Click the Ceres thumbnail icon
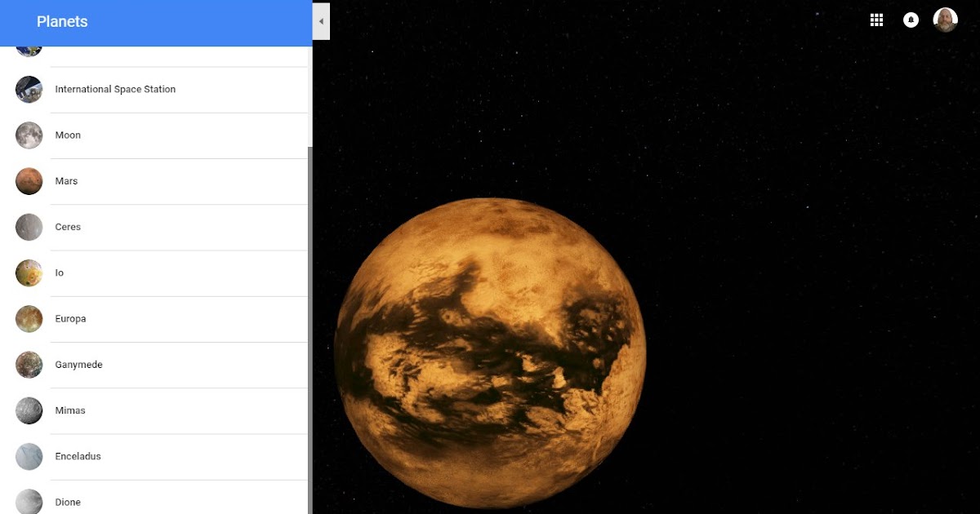Viewport: 980px width, 514px height. (29, 227)
